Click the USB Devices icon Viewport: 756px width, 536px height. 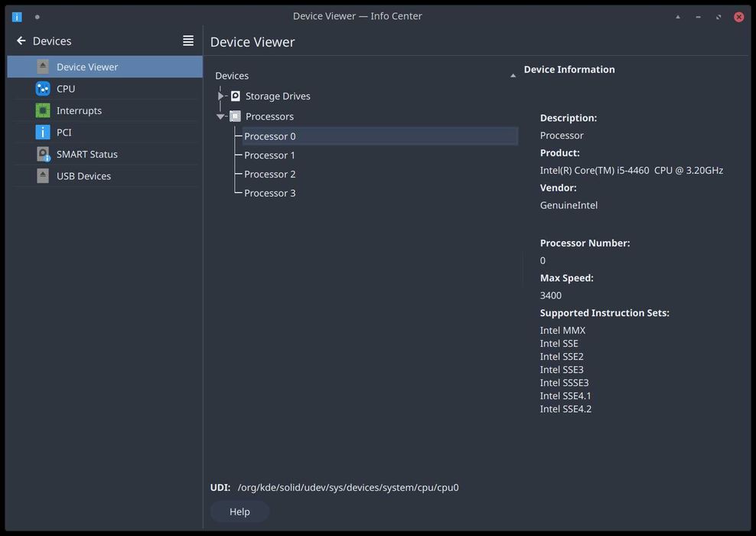coord(43,175)
